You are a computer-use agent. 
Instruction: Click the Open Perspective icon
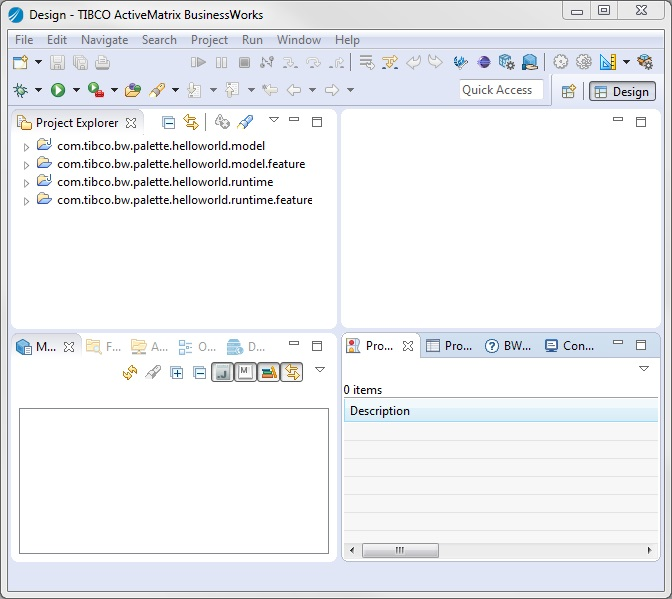coord(568,91)
